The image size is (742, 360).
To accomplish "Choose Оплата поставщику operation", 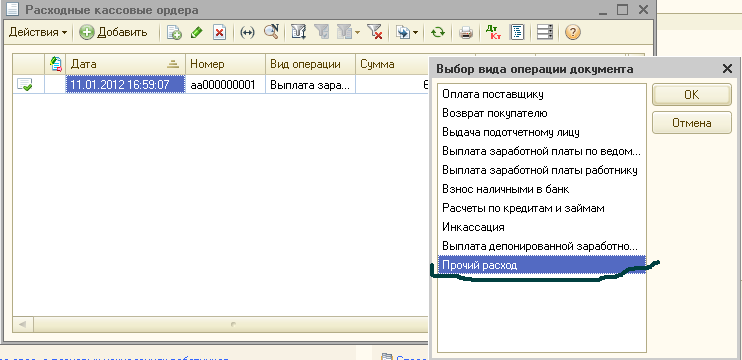I will coord(542,94).
